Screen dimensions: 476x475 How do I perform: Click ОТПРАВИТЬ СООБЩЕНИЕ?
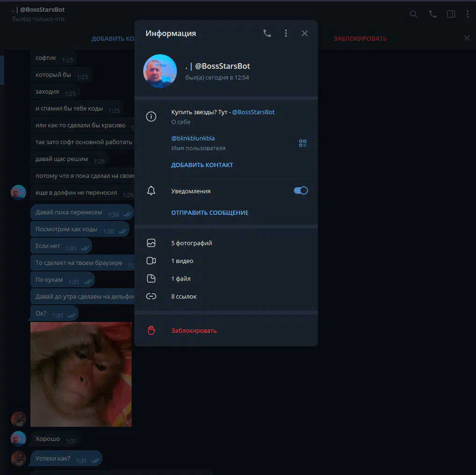tap(210, 213)
